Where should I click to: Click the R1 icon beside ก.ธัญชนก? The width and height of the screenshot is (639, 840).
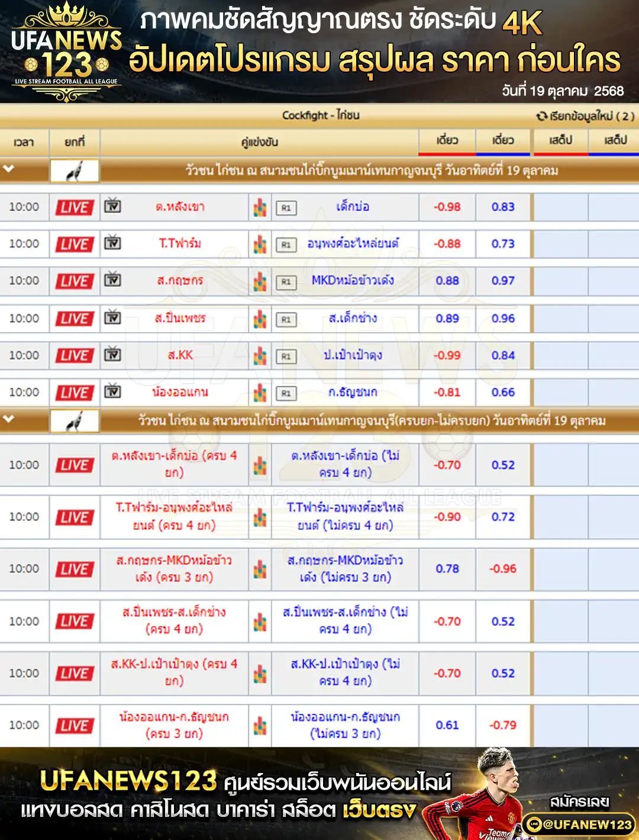point(286,393)
